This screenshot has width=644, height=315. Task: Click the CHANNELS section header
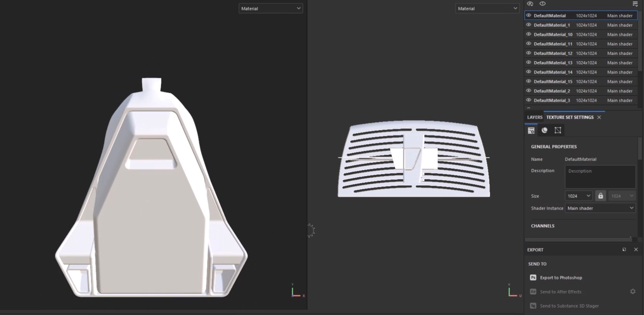point(542,226)
